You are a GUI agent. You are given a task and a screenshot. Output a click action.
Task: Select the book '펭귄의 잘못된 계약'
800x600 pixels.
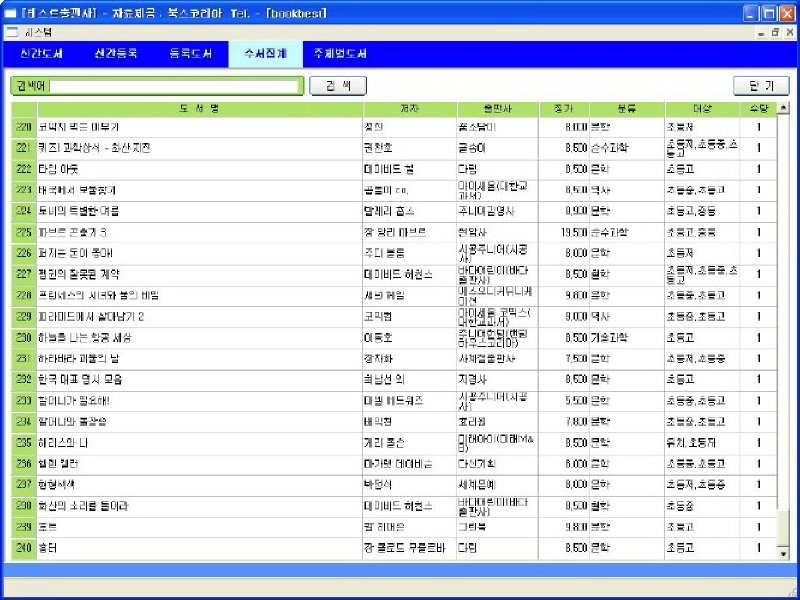199,274
